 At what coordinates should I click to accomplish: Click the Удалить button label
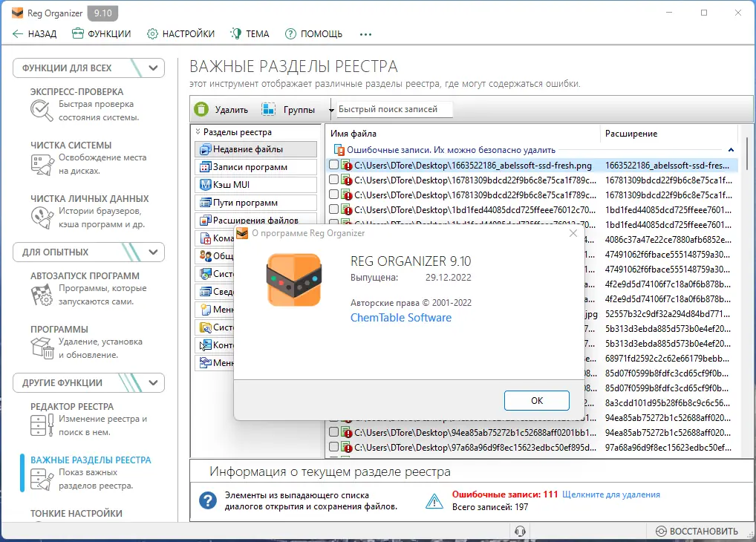pyautogui.click(x=232, y=110)
